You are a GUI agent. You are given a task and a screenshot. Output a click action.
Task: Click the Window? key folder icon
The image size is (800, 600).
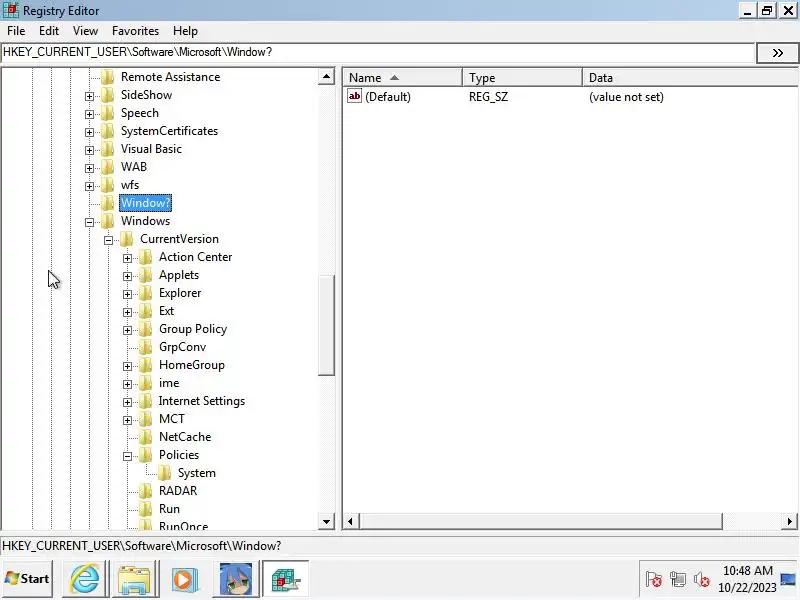pyautogui.click(x=108, y=203)
